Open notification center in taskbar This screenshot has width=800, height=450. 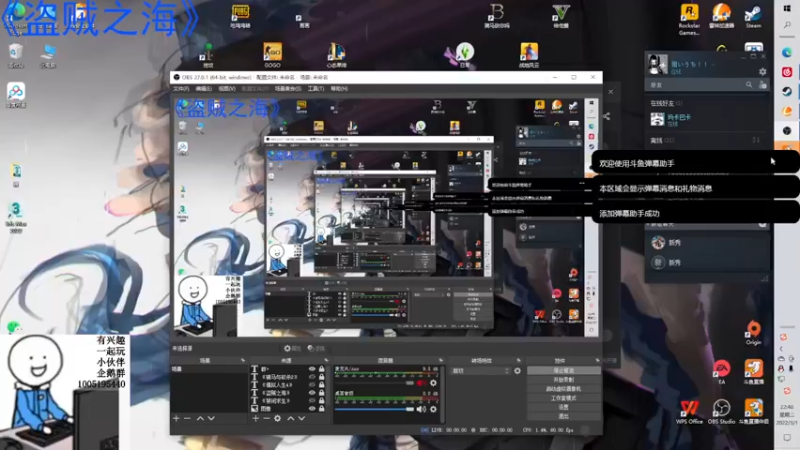pos(787,438)
